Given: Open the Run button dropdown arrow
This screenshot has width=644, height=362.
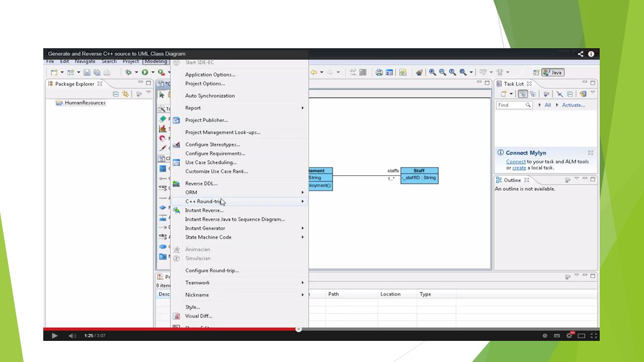Looking at the screenshot, I should point(152,72).
